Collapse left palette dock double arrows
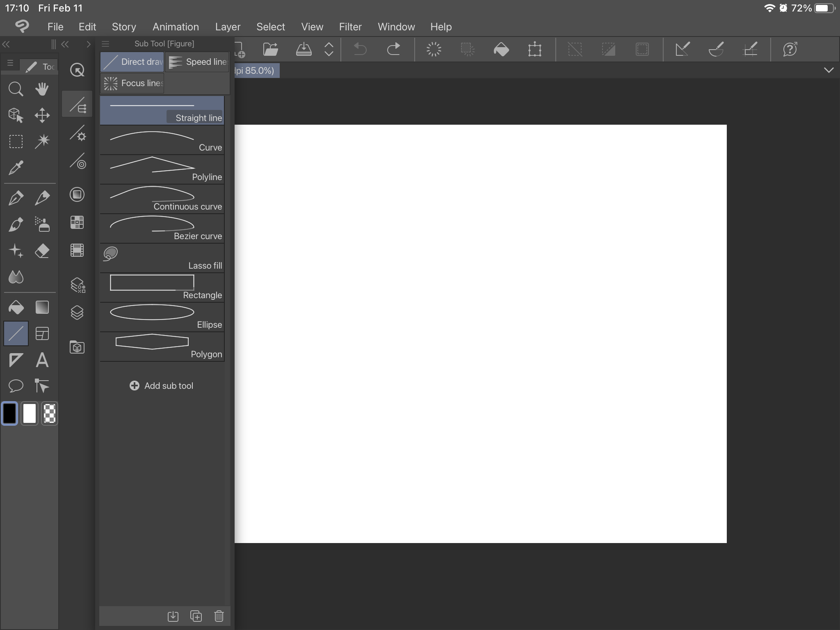 coord(6,44)
